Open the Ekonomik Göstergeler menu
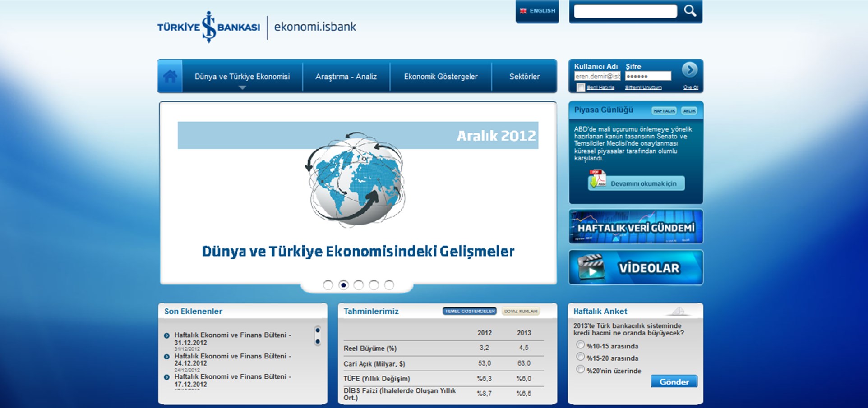This screenshot has height=408, width=868. click(441, 77)
